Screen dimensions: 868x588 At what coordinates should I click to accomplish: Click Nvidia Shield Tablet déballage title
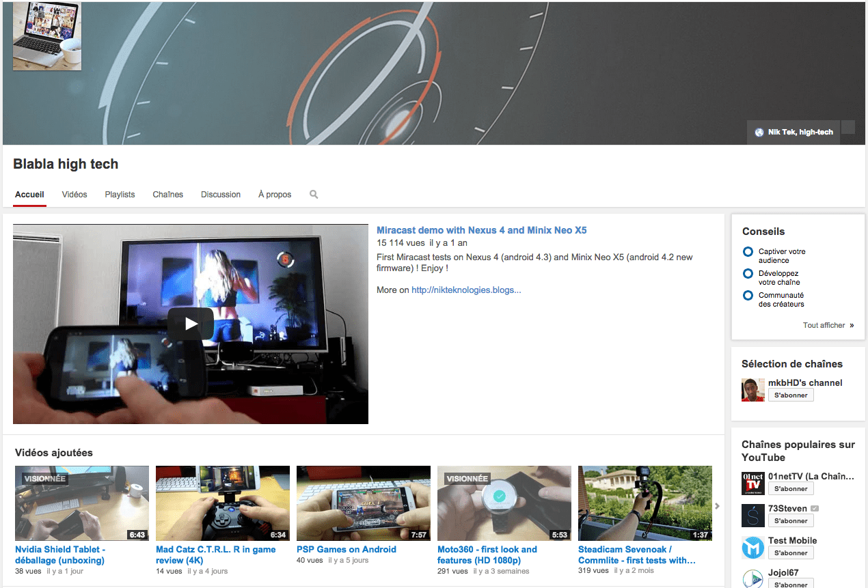[x=60, y=555]
